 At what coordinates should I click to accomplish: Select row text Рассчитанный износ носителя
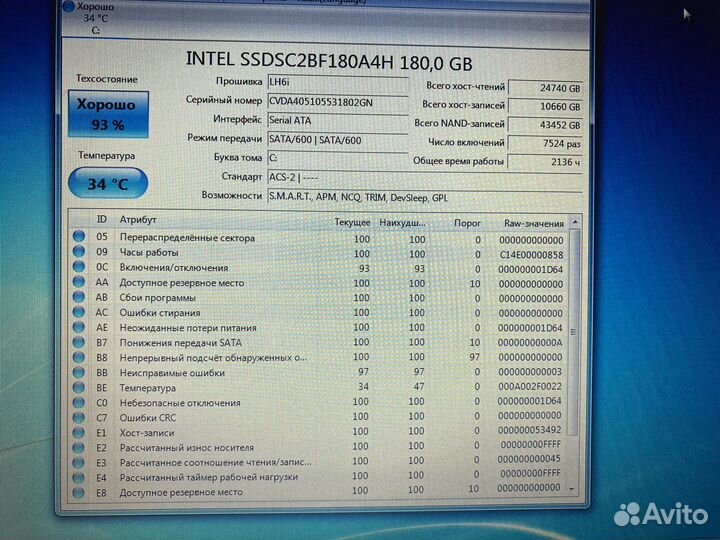[186, 447]
